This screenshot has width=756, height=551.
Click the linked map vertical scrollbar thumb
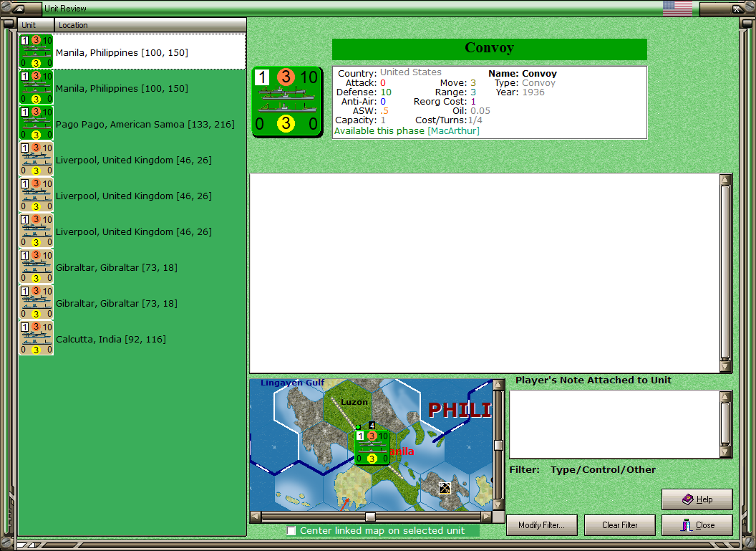point(498,445)
